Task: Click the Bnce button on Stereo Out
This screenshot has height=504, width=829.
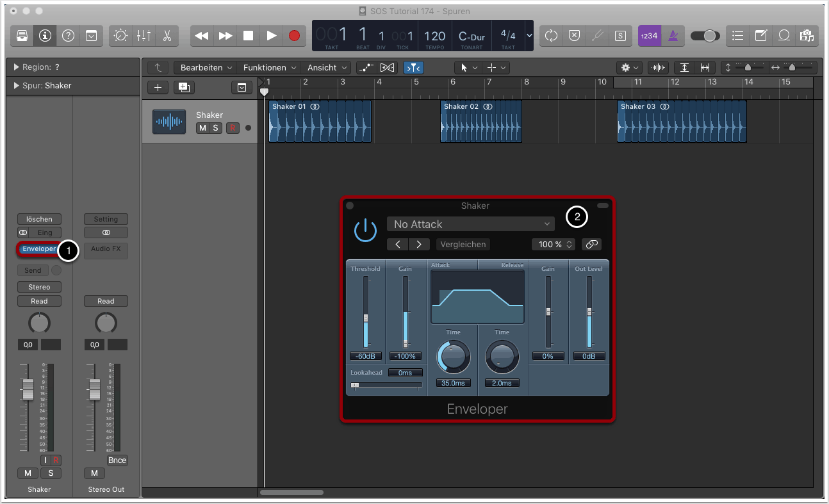Action: pyautogui.click(x=117, y=460)
